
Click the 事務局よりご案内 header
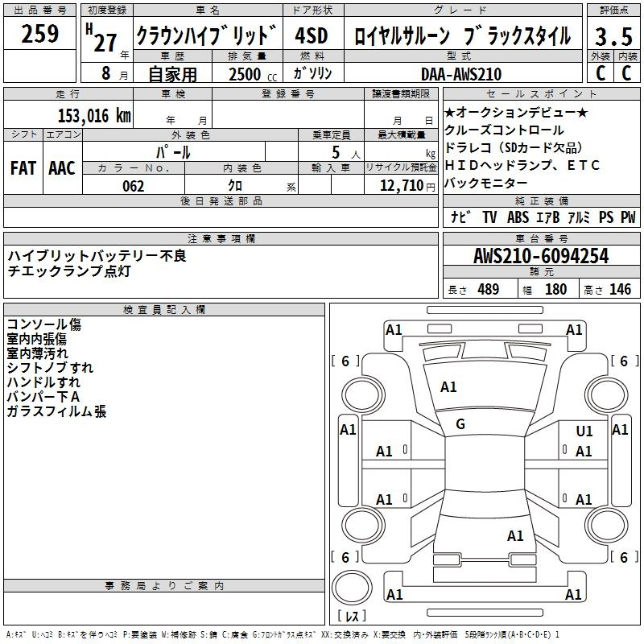click(164, 586)
